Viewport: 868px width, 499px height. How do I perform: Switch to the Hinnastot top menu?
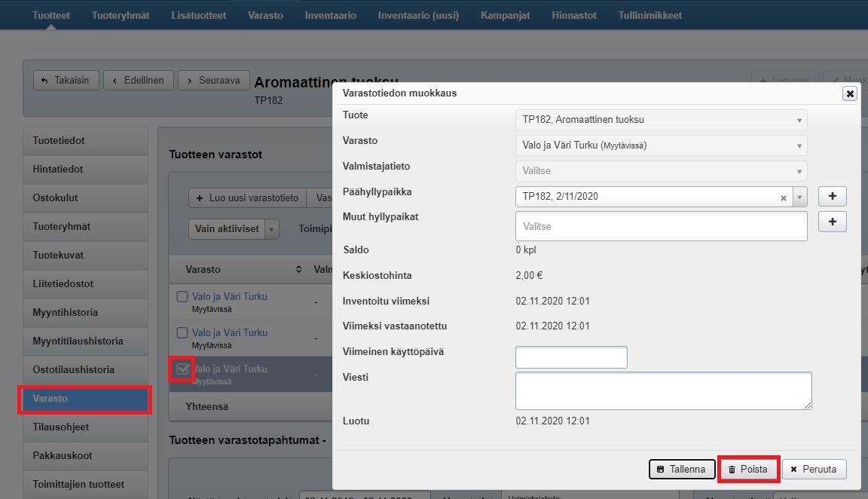tap(574, 15)
